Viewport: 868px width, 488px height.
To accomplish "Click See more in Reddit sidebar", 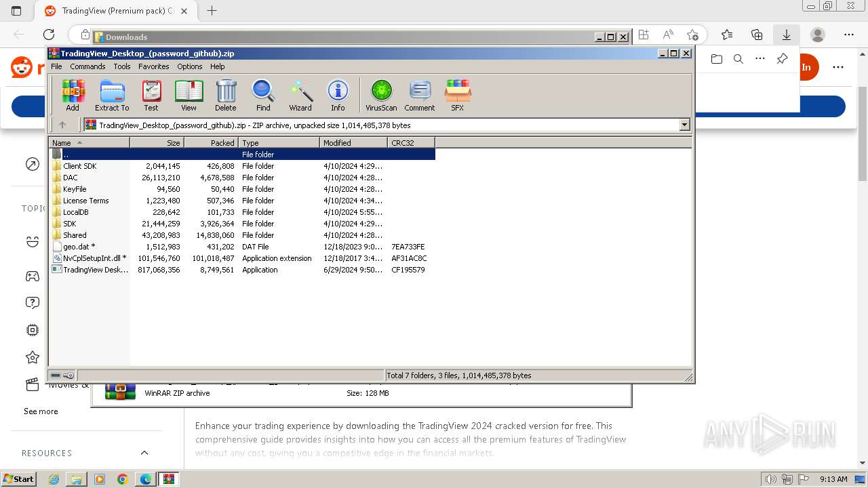I will (41, 411).
